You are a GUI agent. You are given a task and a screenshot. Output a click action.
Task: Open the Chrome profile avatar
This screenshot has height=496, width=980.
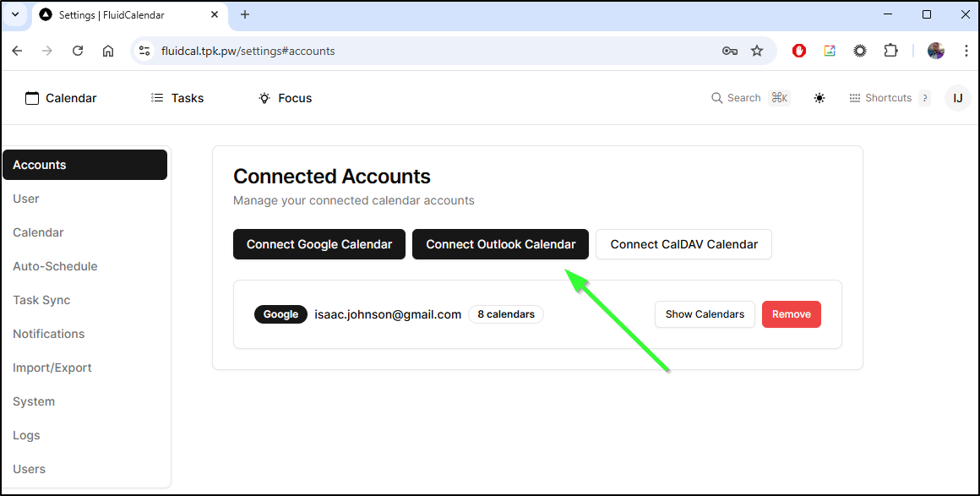pos(935,51)
